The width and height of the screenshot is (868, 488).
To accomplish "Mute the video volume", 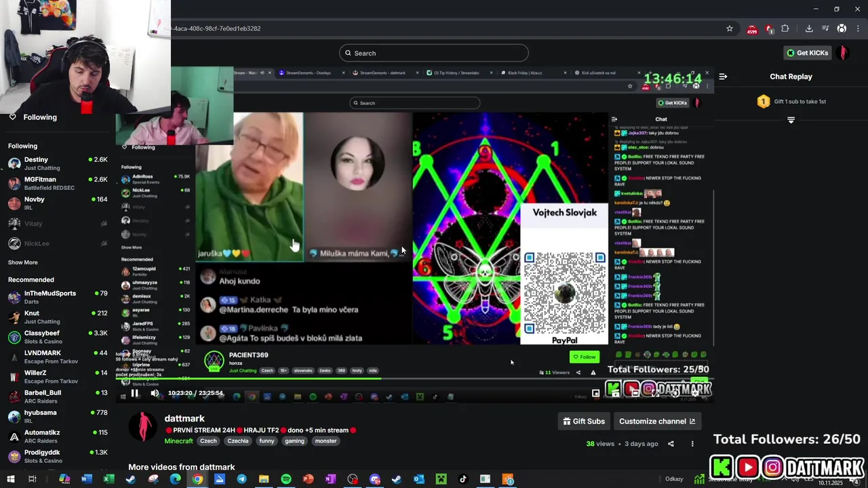I will click(x=155, y=393).
